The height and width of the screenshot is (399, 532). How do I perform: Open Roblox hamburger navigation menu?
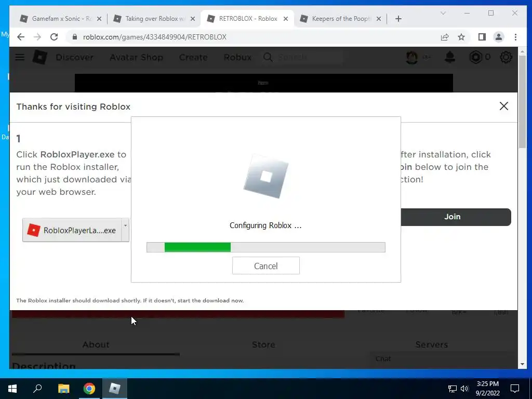(x=20, y=57)
